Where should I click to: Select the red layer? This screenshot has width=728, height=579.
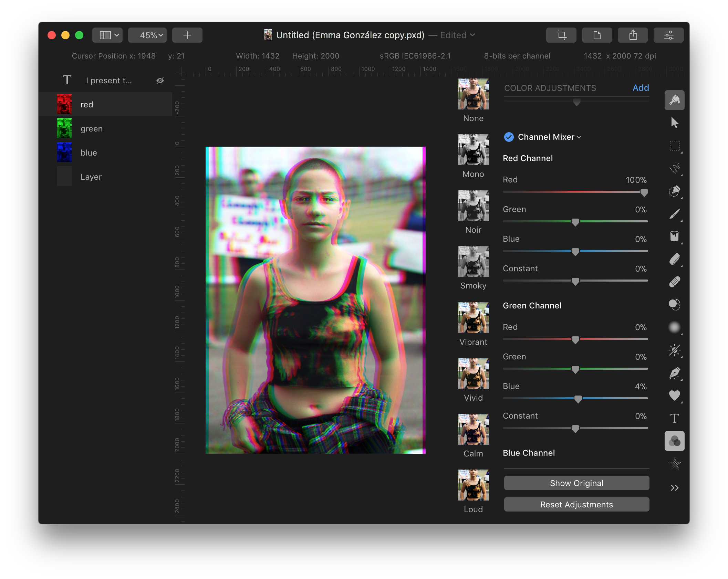click(x=105, y=104)
